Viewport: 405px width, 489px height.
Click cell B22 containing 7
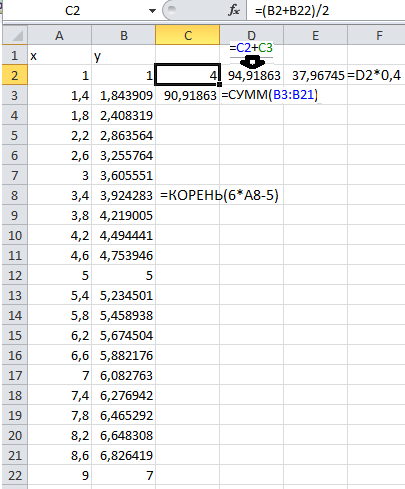[x=124, y=475]
